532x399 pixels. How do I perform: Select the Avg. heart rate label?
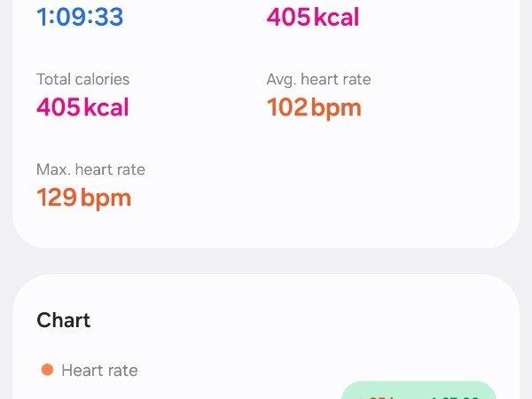tap(318, 80)
